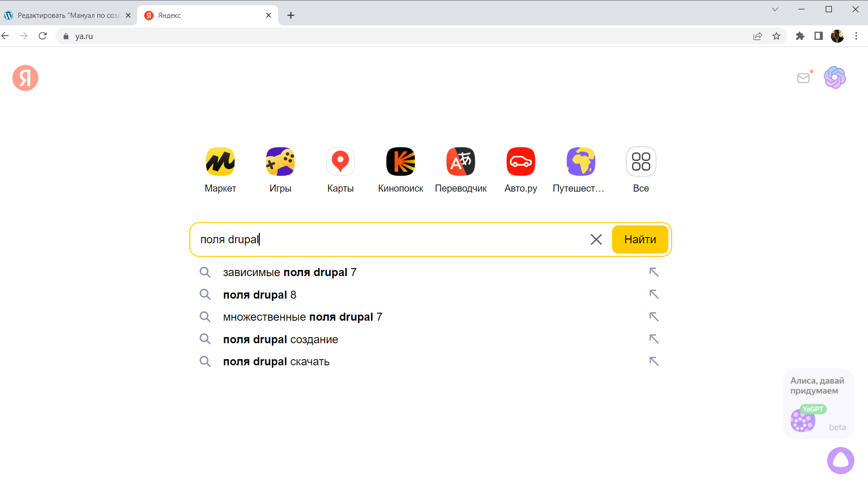Go forward in browser history
Viewport: 868px width, 493px height.
tap(24, 36)
